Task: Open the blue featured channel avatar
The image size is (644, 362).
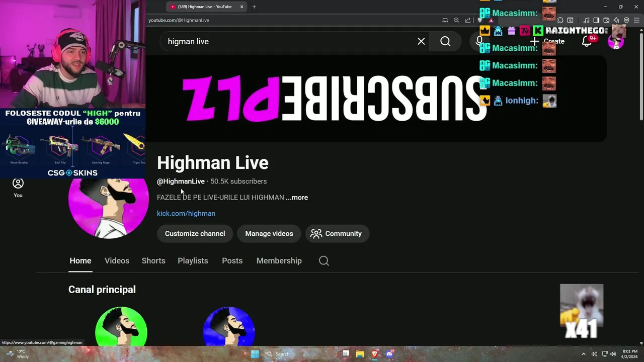Action: click(229, 326)
